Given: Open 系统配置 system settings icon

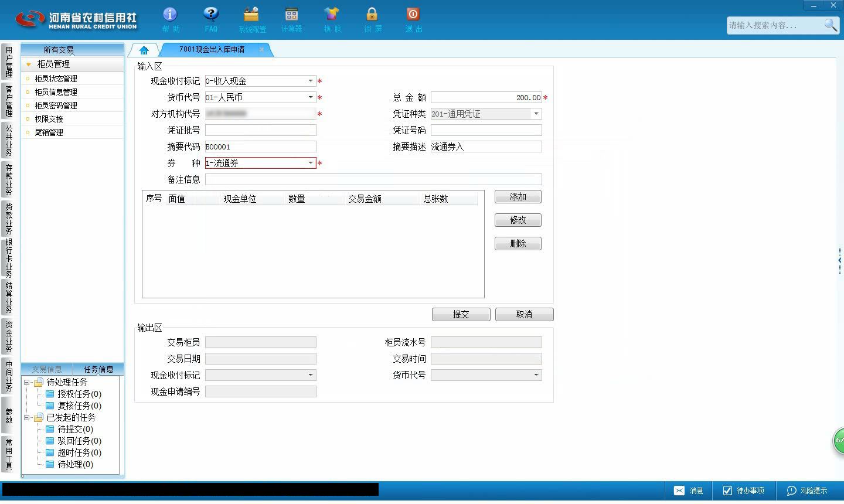Looking at the screenshot, I should 251,19.
